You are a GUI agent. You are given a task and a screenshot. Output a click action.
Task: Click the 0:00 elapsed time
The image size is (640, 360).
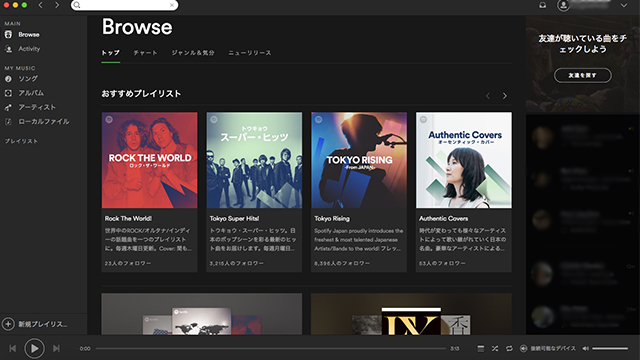tap(85, 349)
